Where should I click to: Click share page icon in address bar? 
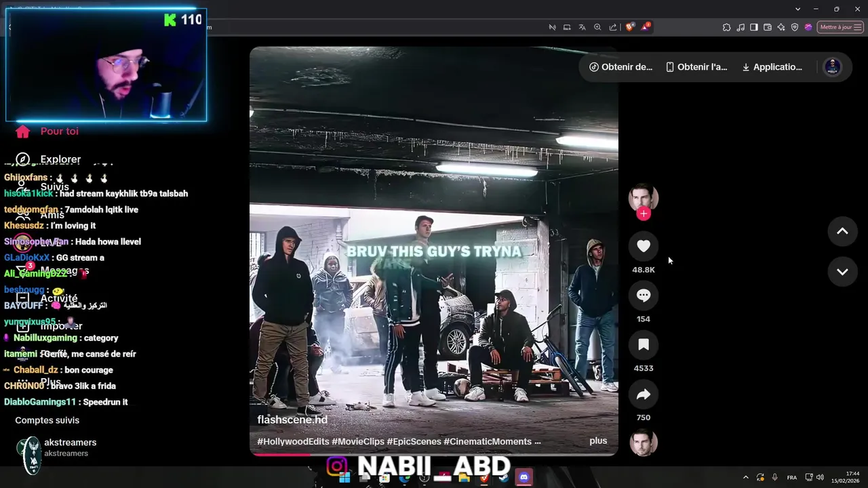click(x=613, y=27)
